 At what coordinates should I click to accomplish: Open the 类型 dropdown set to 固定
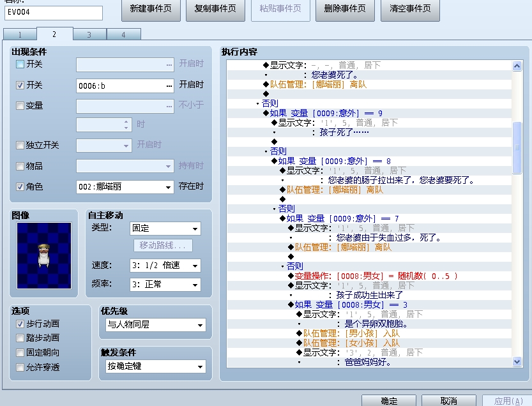pos(165,229)
